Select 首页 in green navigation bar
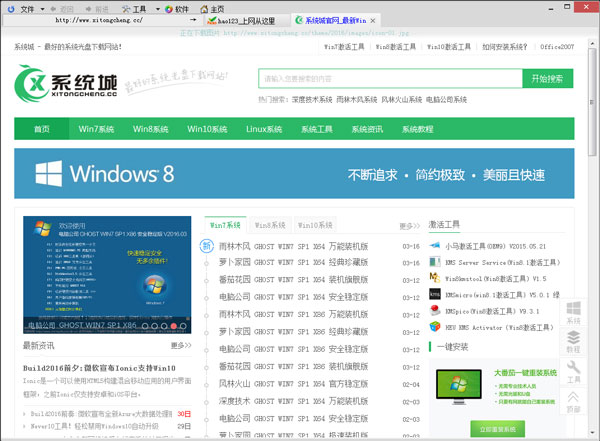 42,129
